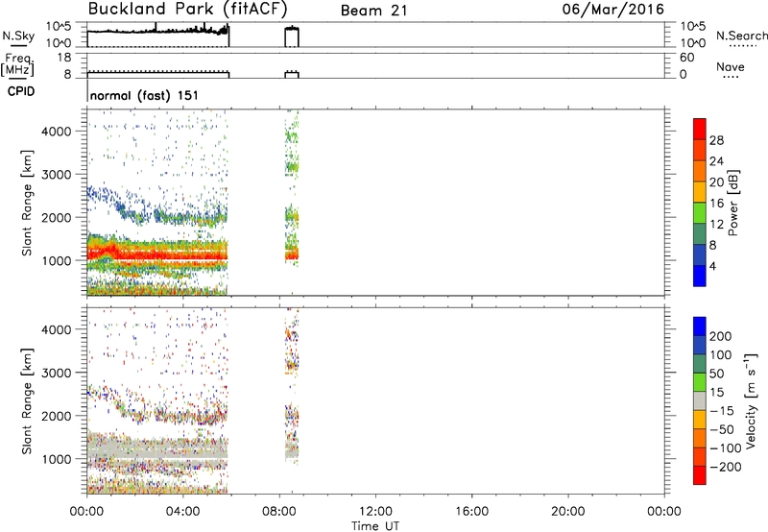Click the '18' frequency axis tick

(x=64, y=58)
